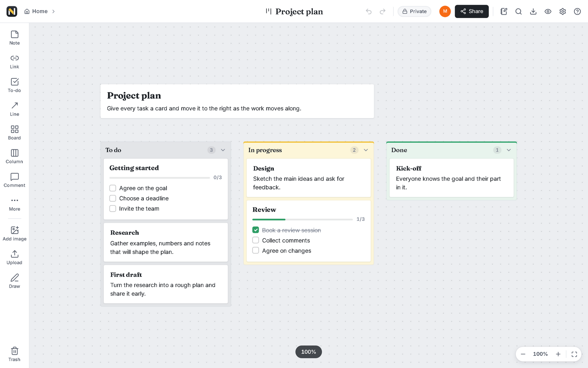Image resolution: width=588 pixels, height=368 pixels.
Task: Collapse the Done column chevron
Action: coord(509,150)
